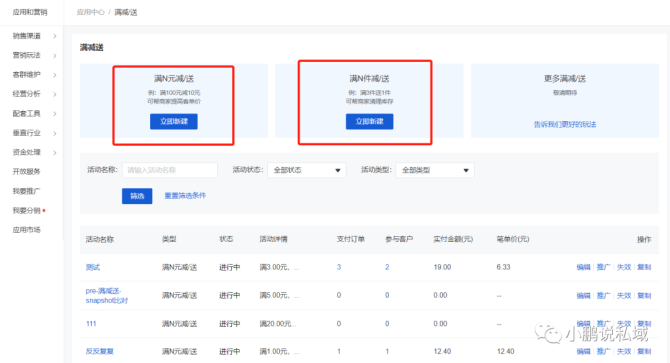
Task: Click 推广 for the pre-满减送-snapshot比对 row
Action: [603, 296]
